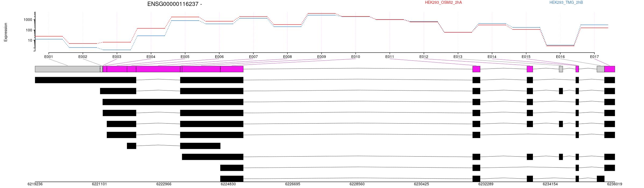Select the HEK293_TMG_2hB legend label
The height and width of the screenshot is (188, 644).
566,2
